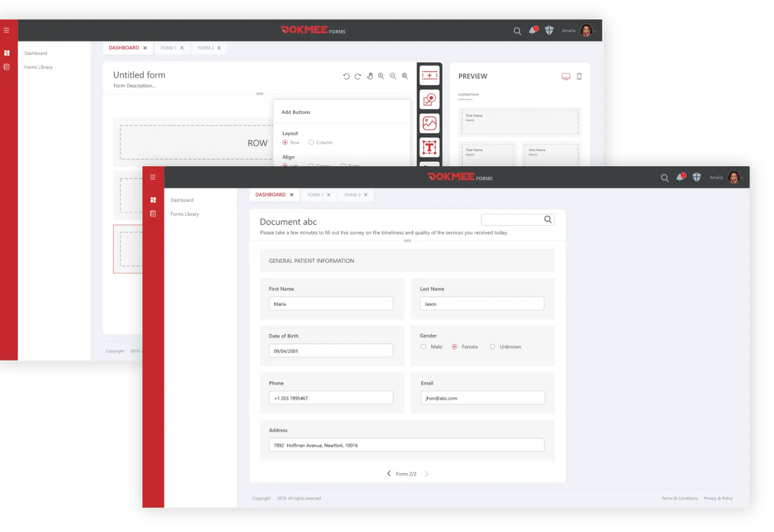This screenshot has width=774, height=532.
Task: Select the Row layout radio button
Action: [285, 142]
